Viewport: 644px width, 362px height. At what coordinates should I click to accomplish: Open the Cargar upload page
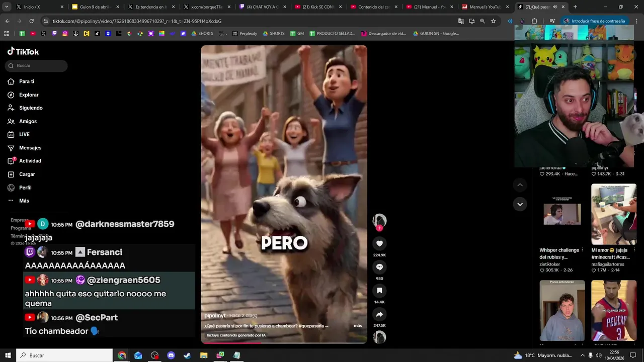pyautogui.click(x=21, y=174)
